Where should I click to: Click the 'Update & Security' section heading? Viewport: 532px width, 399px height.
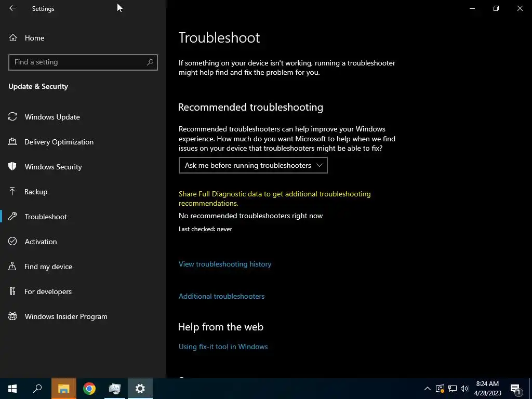tap(38, 87)
